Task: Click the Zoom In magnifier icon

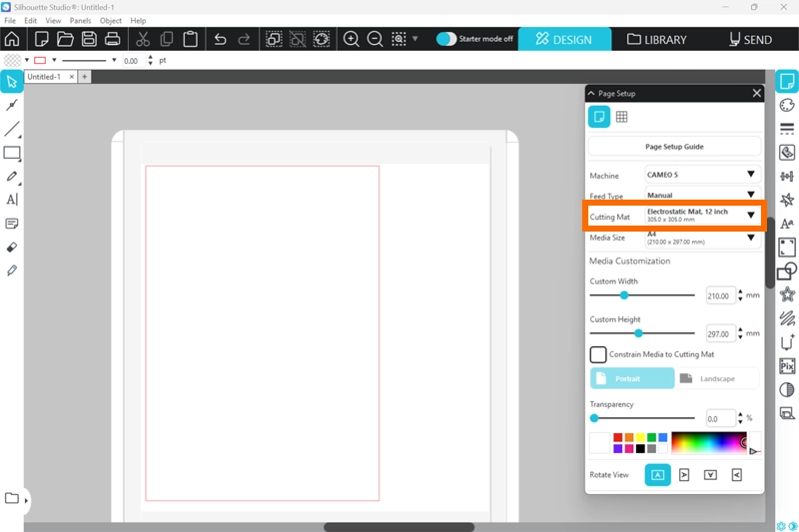Action: [x=352, y=40]
